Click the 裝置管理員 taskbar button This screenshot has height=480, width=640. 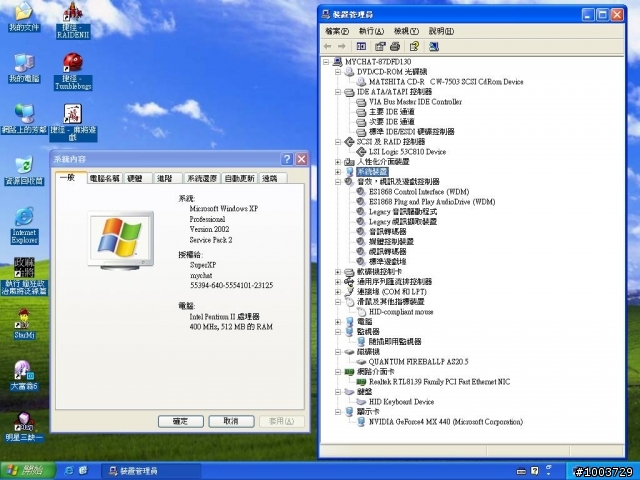click(x=151, y=471)
